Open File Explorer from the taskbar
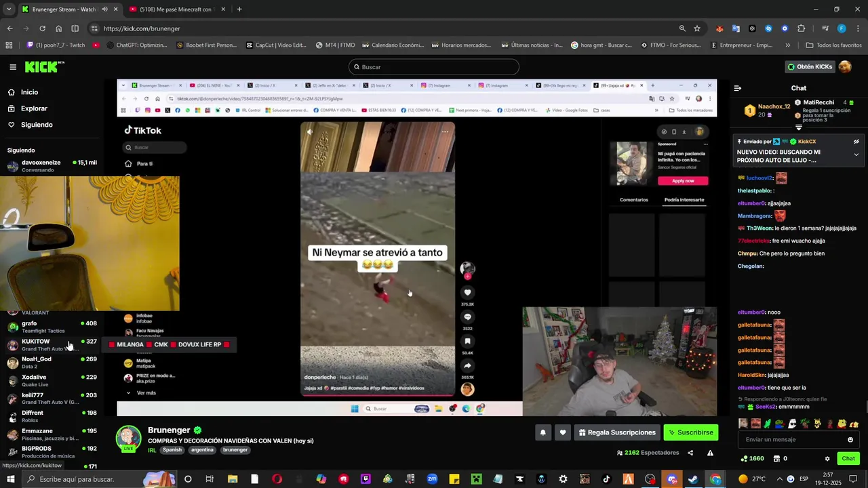The image size is (868, 488). [x=233, y=479]
